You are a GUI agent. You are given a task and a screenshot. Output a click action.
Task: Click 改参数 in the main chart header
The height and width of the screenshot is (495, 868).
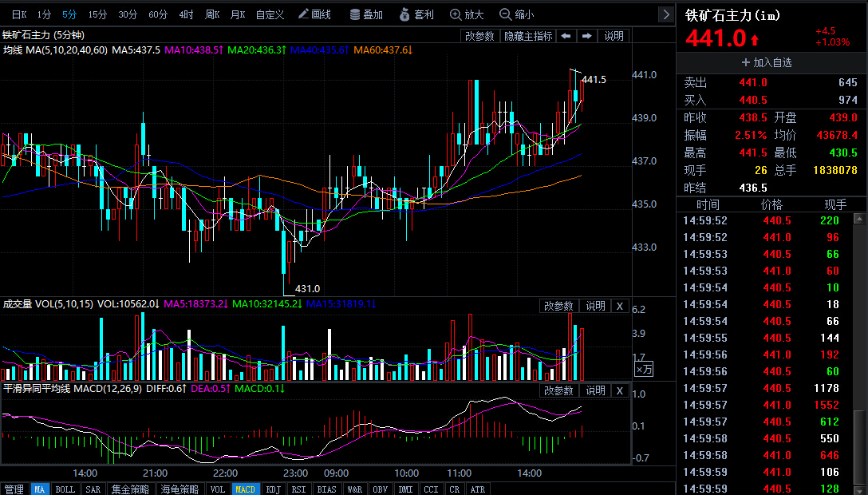click(480, 36)
